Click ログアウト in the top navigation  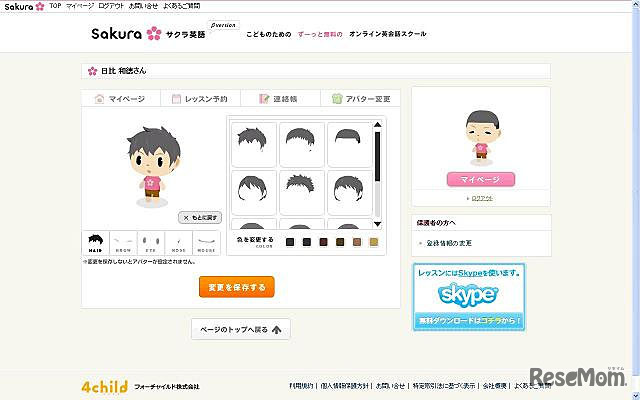111,6
